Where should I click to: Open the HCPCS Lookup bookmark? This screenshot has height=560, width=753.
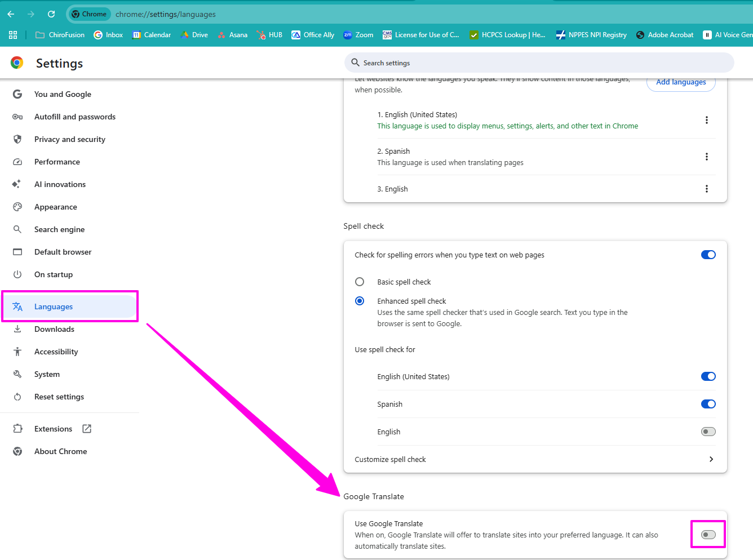[x=508, y=35]
